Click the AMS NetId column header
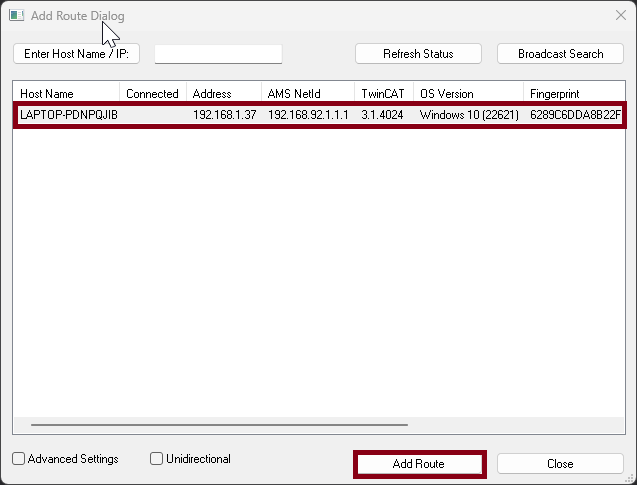Screen dimensions: 637x485 [x=307, y=94]
